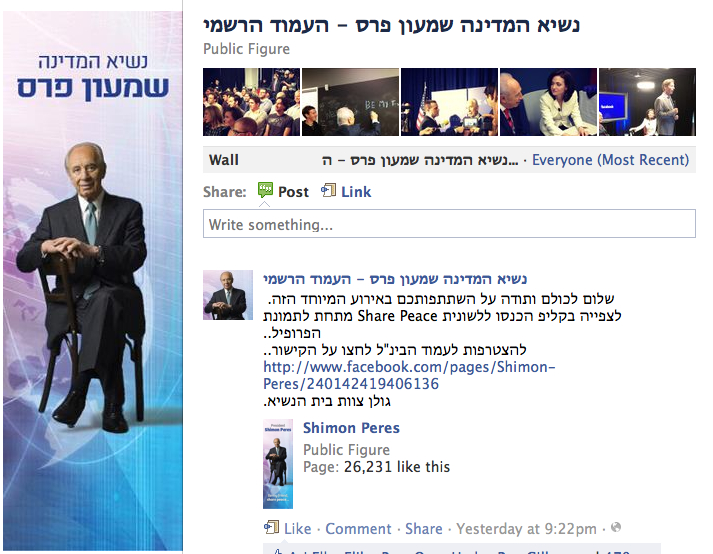Open the photo of the man standing on stage
Viewport: 713px width, 554px height.
click(648, 102)
